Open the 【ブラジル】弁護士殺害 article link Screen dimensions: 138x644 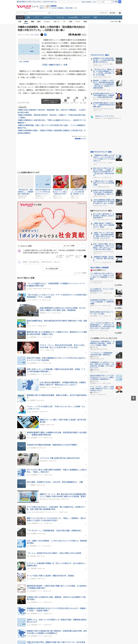pos(60,458)
